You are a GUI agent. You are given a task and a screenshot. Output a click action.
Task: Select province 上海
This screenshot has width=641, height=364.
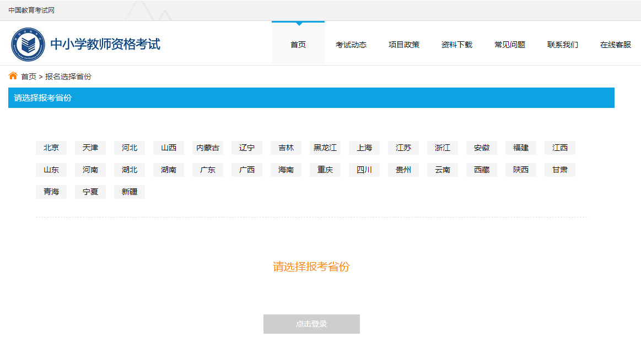pos(364,148)
